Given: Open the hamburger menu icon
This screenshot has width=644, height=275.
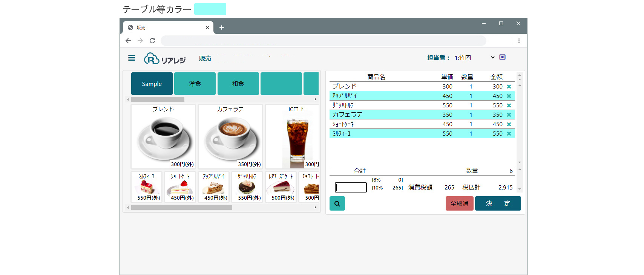Looking at the screenshot, I should pyautogui.click(x=132, y=58).
